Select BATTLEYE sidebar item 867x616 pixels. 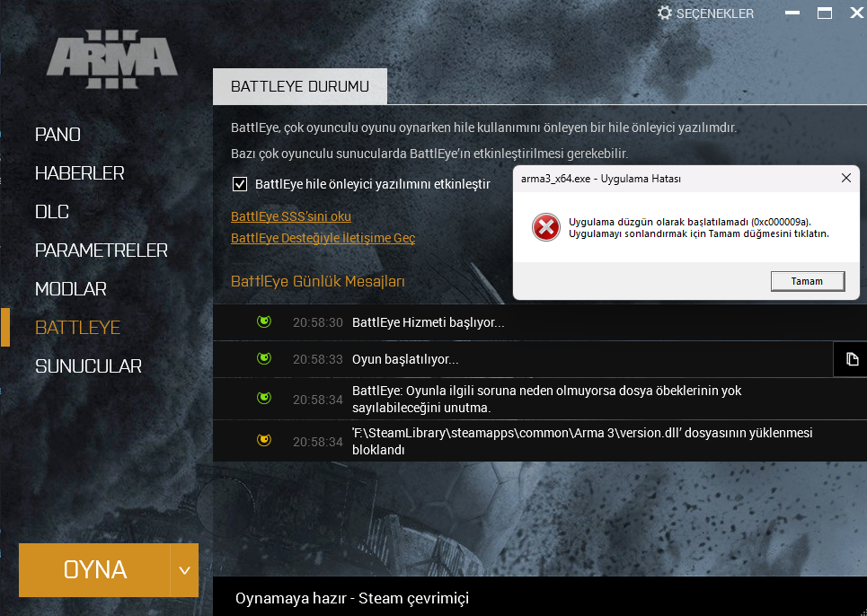click(x=77, y=328)
